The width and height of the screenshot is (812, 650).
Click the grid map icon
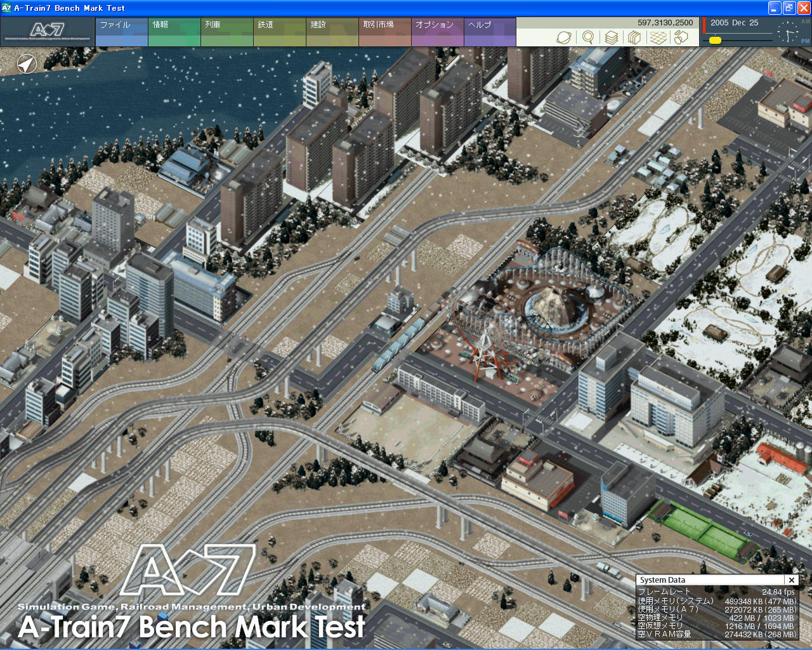(658, 37)
